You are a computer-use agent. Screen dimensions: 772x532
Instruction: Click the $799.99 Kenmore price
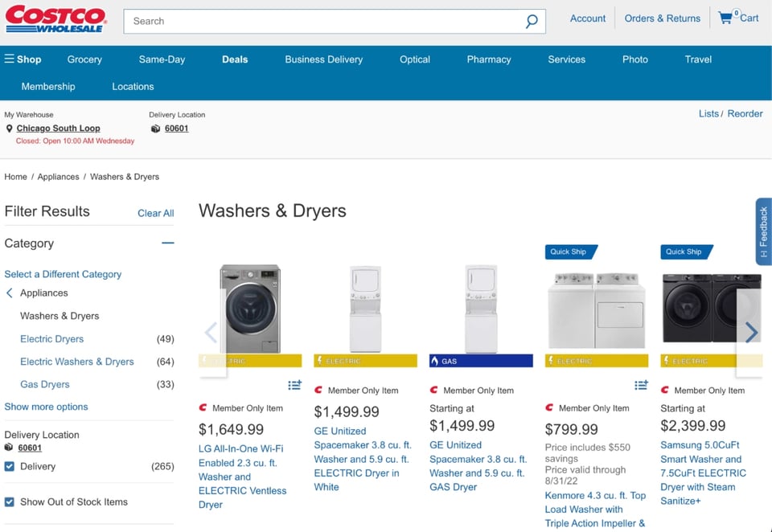pyautogui.click(x=571, y=430)
